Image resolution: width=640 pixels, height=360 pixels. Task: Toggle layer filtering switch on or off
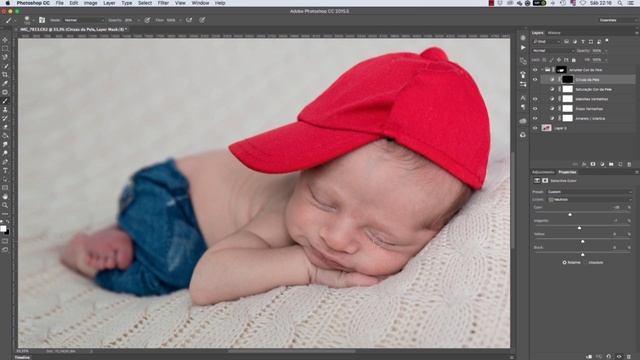click(607, 41)
